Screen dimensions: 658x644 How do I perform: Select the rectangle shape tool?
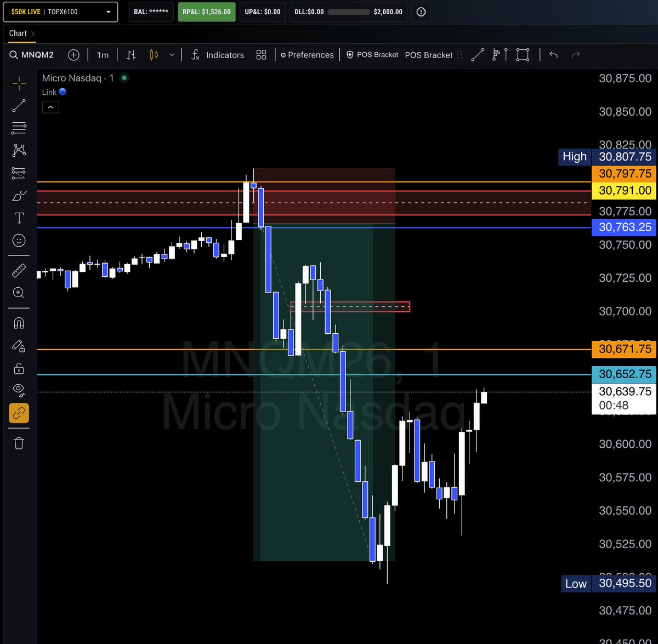coord(523,55)
